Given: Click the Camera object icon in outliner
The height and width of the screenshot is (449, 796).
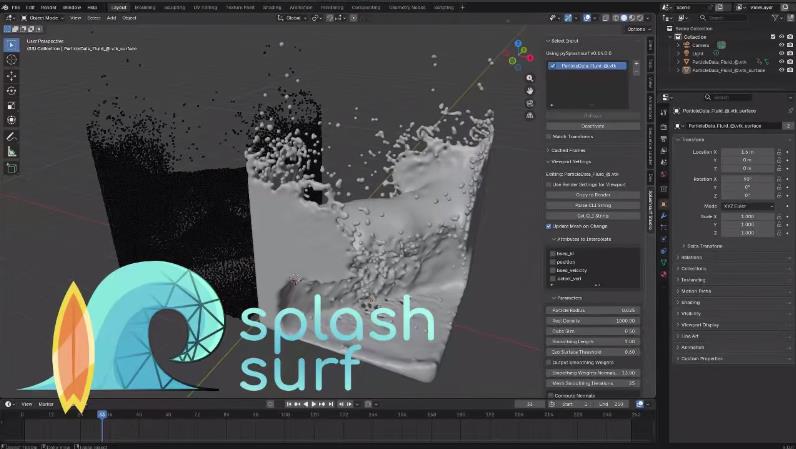Looking at the screenshot, I should pyautogui.click(x=687, y=45).
